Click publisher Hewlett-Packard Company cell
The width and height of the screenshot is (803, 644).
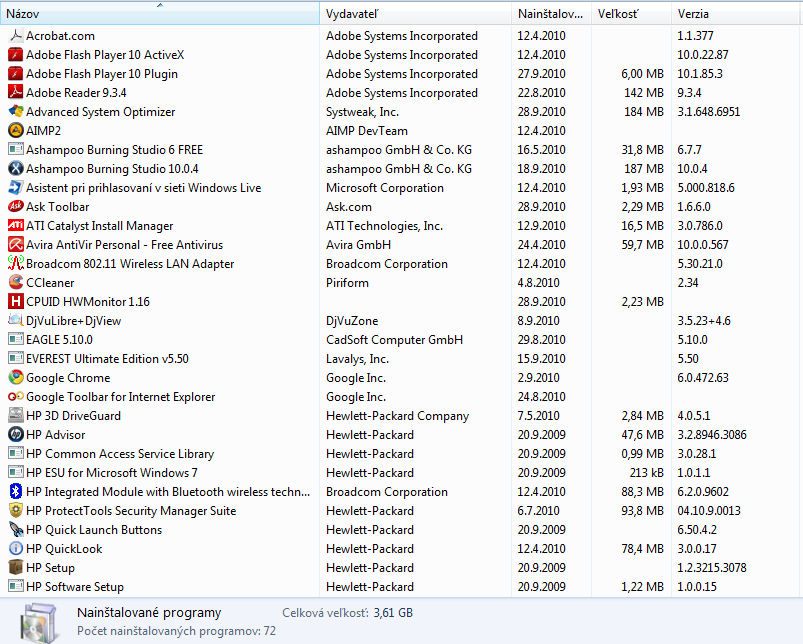pos(397,416)
